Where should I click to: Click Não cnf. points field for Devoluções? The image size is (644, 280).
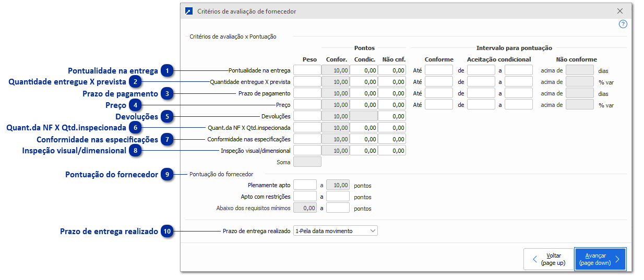click(392, 116)
